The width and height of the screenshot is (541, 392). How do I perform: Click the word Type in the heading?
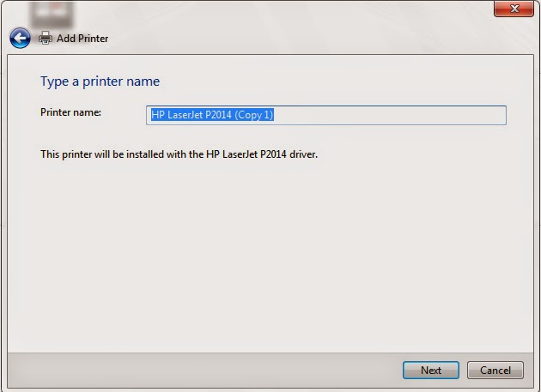(x=54, y=81)
